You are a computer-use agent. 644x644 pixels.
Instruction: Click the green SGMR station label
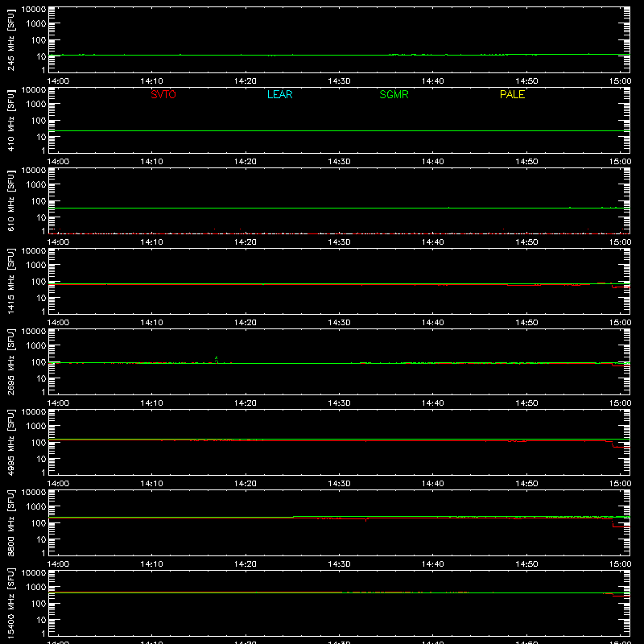[394, 94]
